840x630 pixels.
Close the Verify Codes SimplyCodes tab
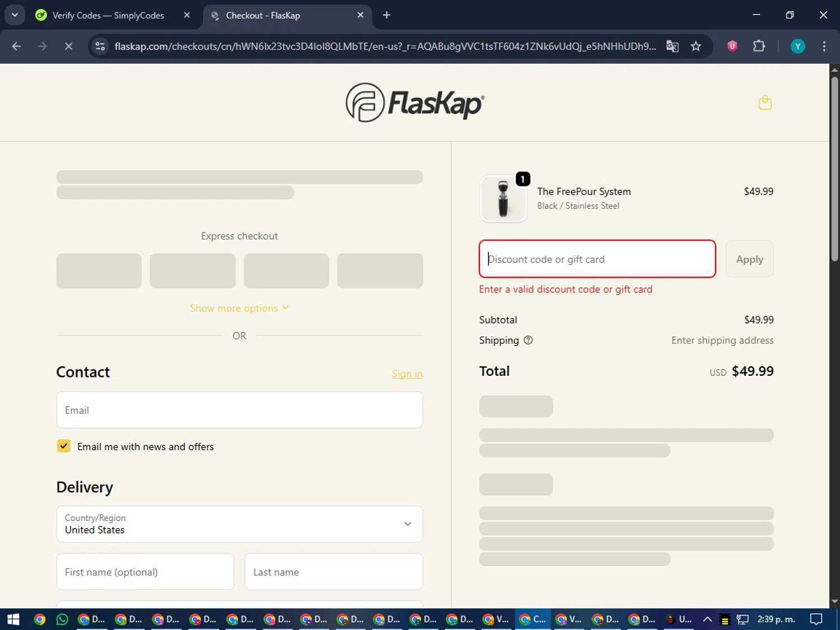coord(187,15)
